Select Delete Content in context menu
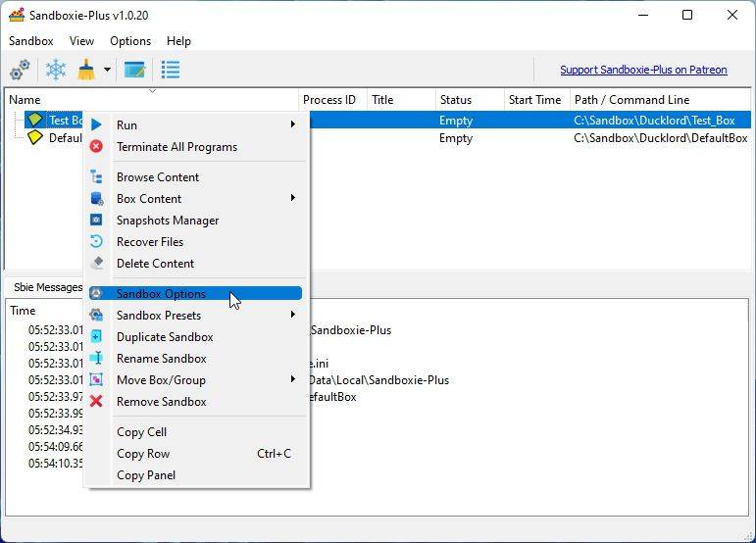This screenshot has width=756, height=543. tap(196, 264)
